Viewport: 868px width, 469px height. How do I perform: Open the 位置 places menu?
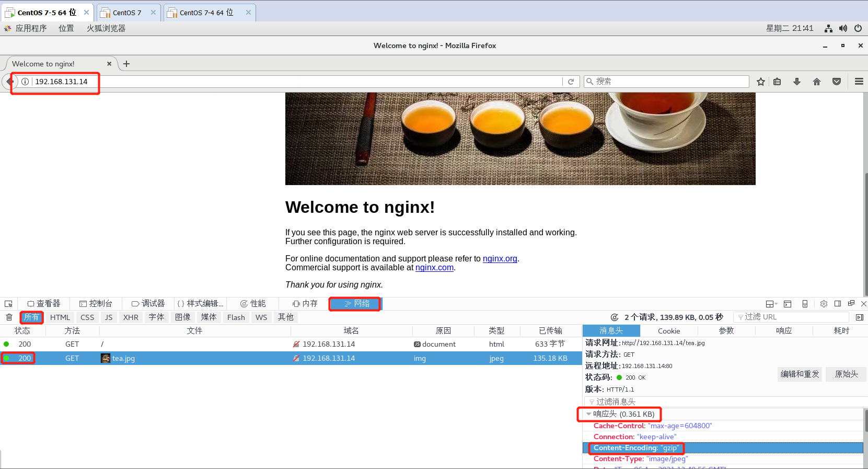[66, 28]
